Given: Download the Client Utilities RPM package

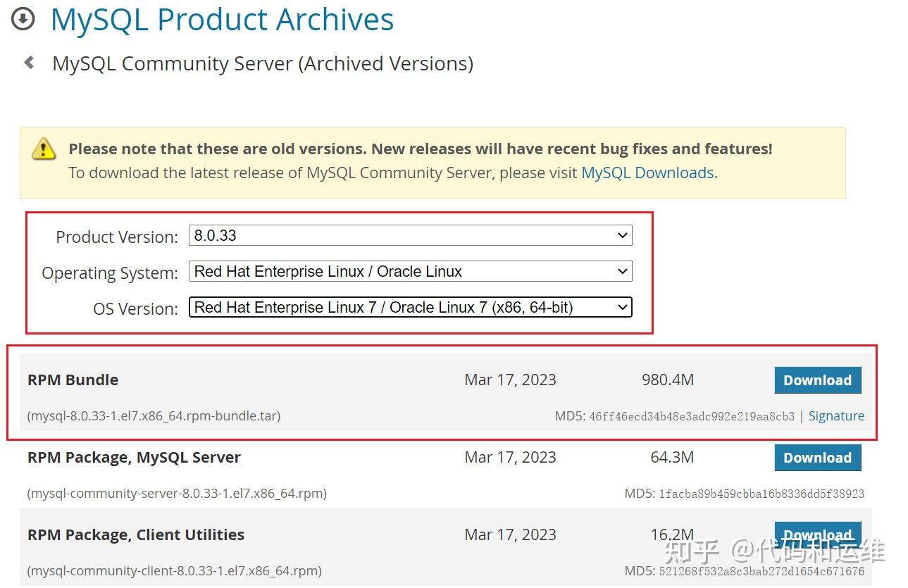Looking at the screenshot, I should (x=817, y=534).
